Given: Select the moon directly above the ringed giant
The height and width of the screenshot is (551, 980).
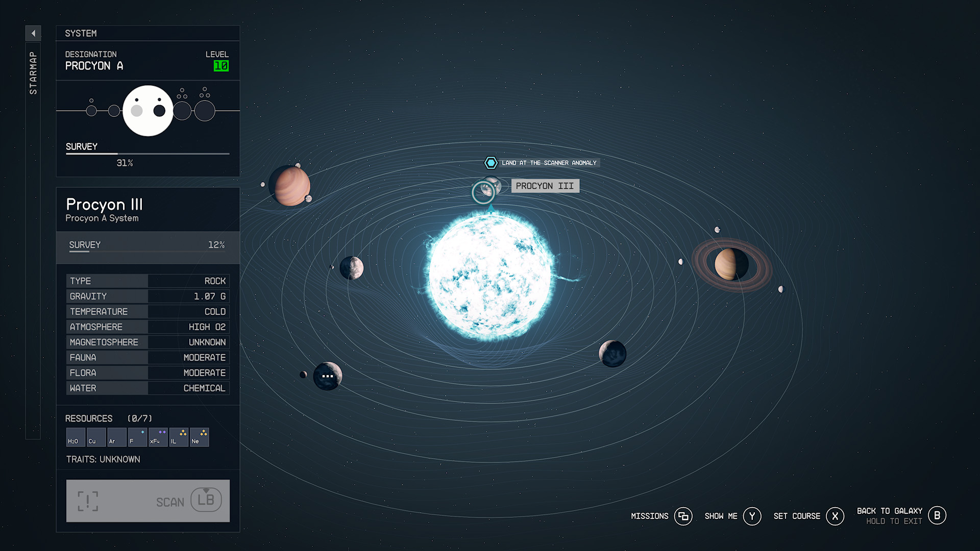Looking at the screenshot, I should click(x=717, y=230).
